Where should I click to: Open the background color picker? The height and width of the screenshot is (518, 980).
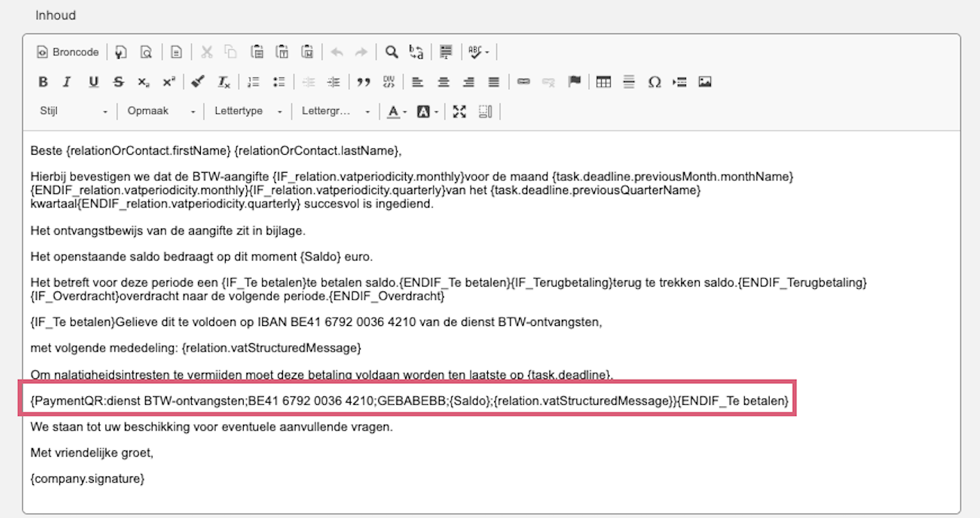coord(428,111)
